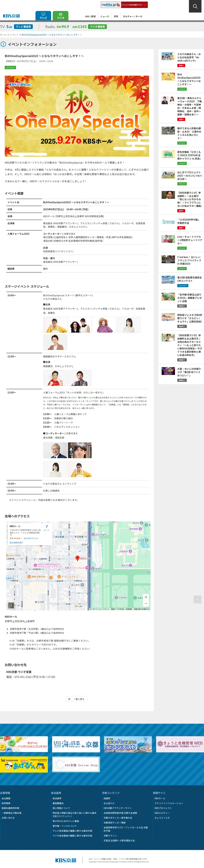This screenshot has width=204, height=868.
Task: Open sidebar C'est bon！おいしいフランス item
Action: (181, 262)
